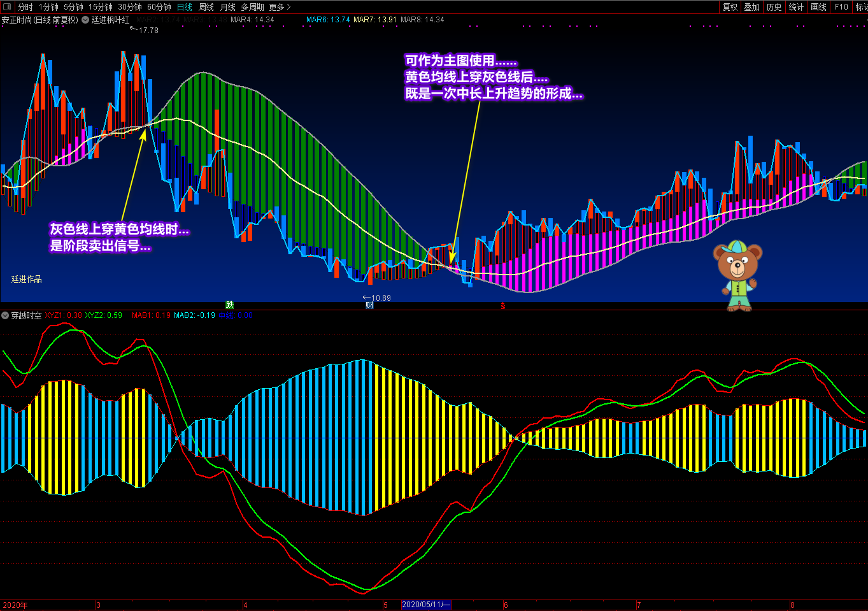Click the cartoon bear mascot

click(737, 275)
